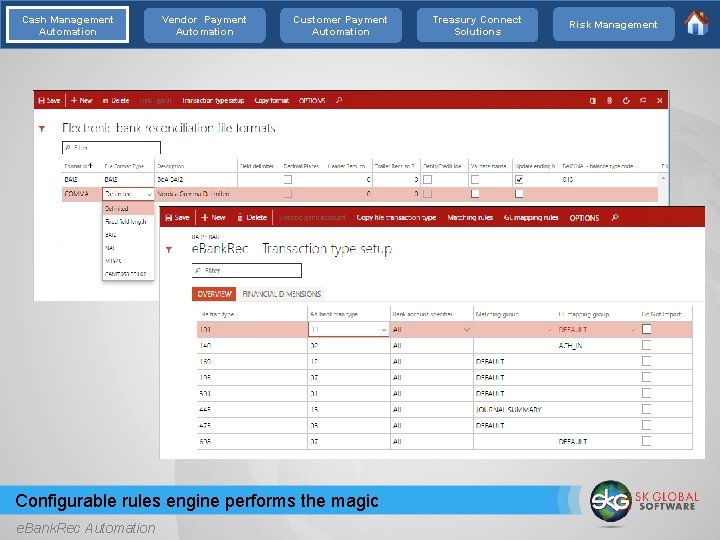Image resolution: width=720 pixels, height=540 pixels.
Task: Focus Filter box in Transaction type setup
Action: (247, 270)
